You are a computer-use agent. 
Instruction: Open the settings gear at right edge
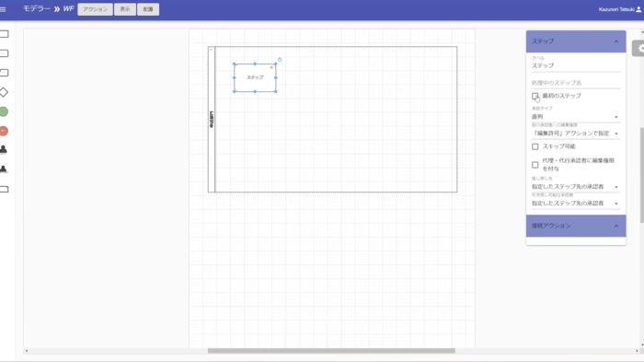[x=638, y=48]
